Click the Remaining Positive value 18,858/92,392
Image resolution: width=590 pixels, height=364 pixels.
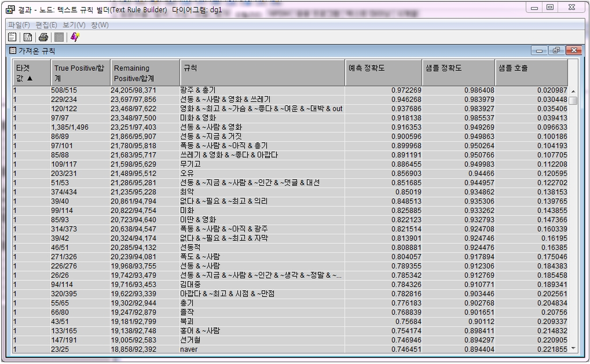133,349
